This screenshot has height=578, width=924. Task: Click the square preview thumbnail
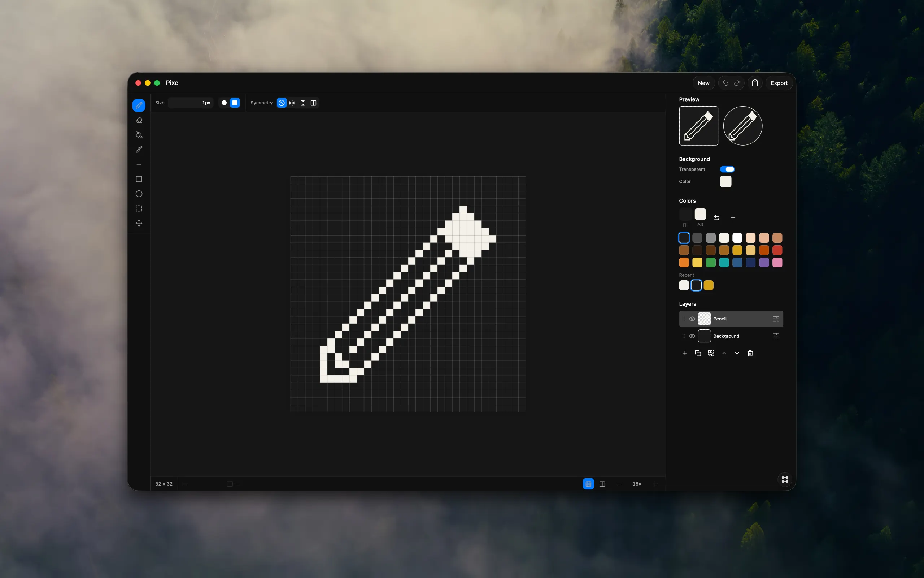pos(698,126)
